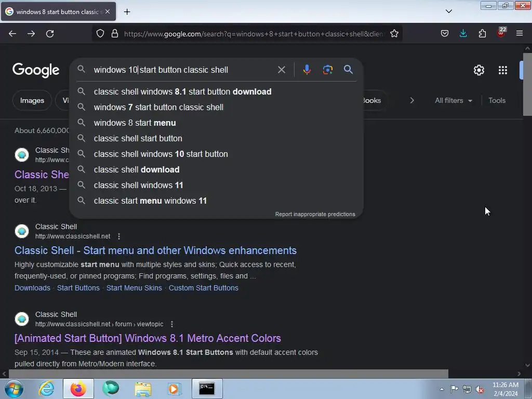This screenshot has height=399, width=532.
Task: Open the Google apps grid
Action: click(x=503, y=70)
